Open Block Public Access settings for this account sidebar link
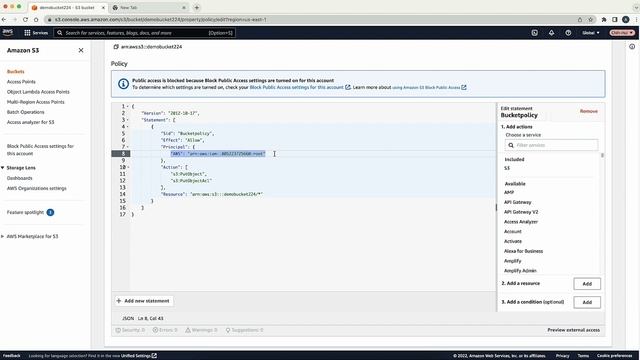The width and height of the screenshot is (640, 360). (40, 150)
